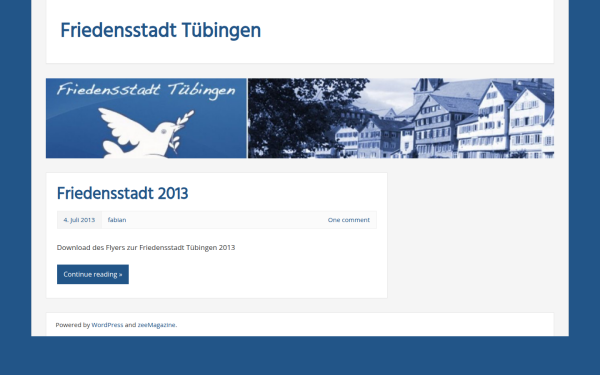View the One comment link

[x=349, y=220]
